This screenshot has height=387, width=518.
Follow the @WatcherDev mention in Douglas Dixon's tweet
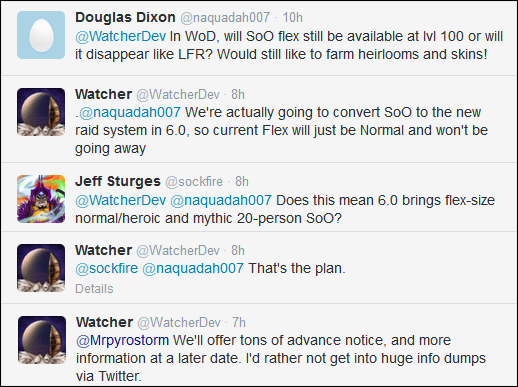[121, 36]
